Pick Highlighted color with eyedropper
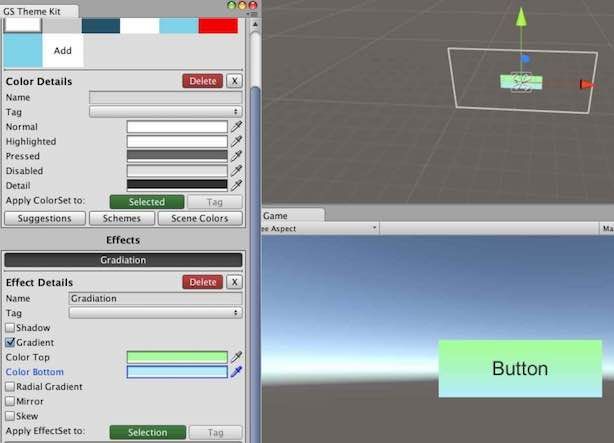This screenshot has width=614, height=443. 237,141
